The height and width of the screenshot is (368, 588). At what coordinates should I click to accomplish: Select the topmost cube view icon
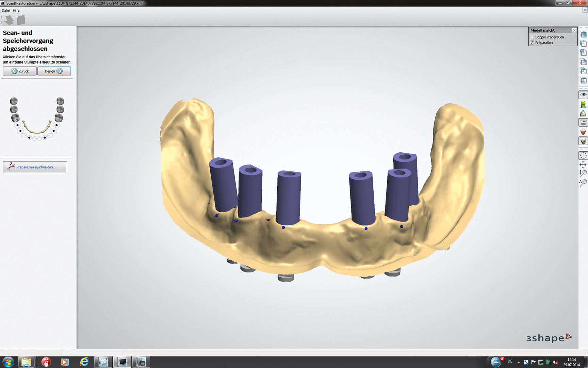(x=583, y=34)
